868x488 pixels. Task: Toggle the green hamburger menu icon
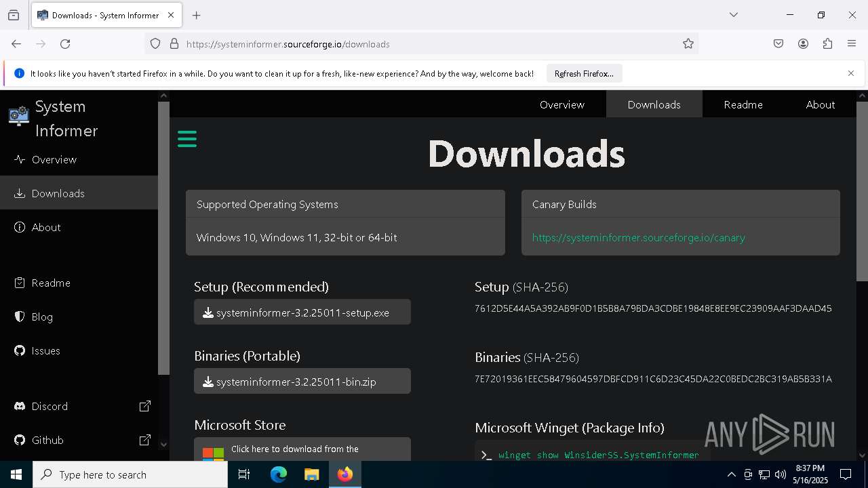(x=187, y=139)
